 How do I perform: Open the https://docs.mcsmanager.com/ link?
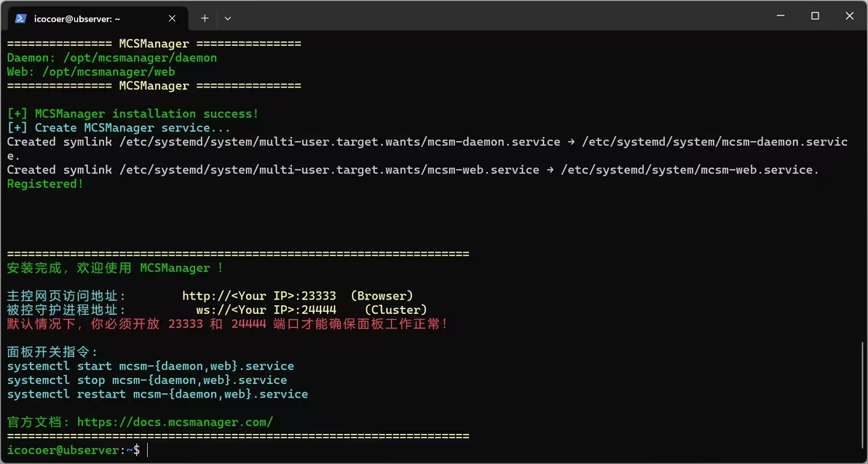[175, 422]
